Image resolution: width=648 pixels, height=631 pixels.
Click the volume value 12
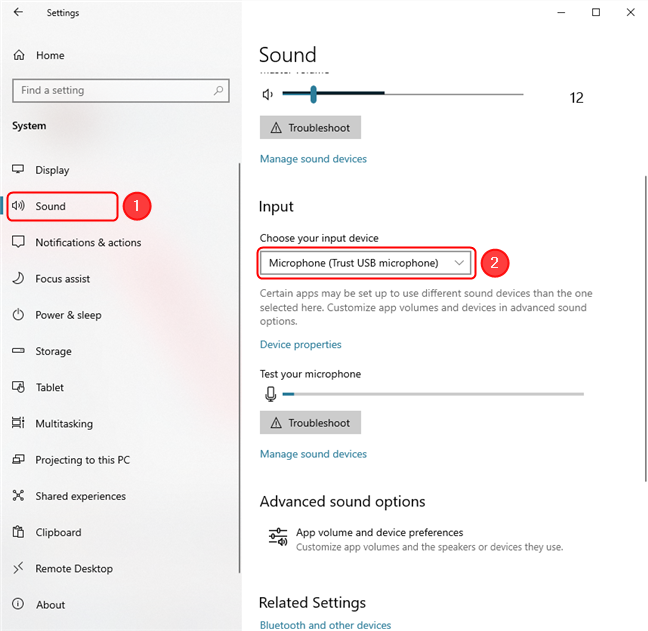[577, 98]
